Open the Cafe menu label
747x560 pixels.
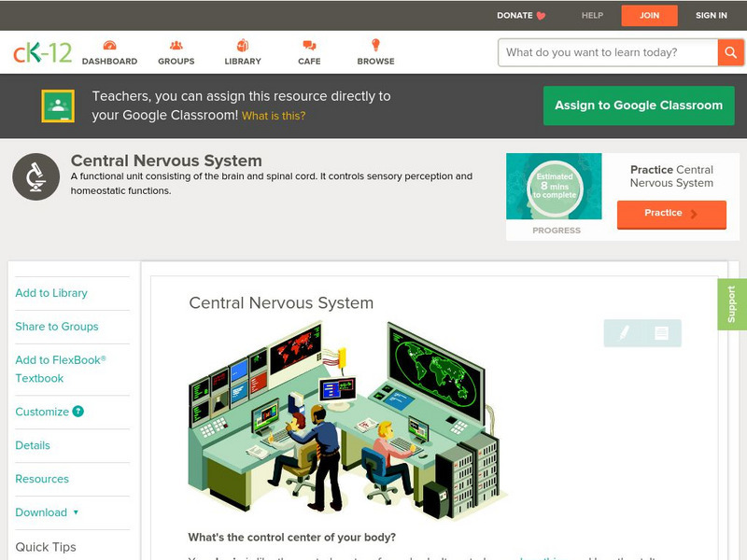click(309, 61)
